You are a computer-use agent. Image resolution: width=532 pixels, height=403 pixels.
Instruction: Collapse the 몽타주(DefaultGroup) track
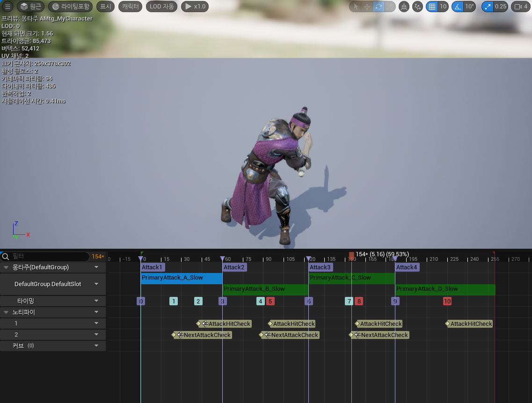click(6, 267)
